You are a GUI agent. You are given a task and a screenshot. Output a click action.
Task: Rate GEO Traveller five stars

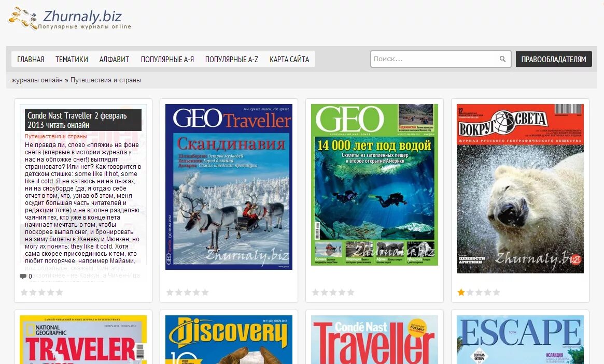click(x=205, y=293)
